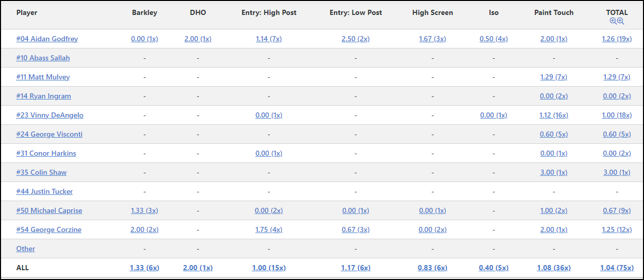Open Mulvey's Paint Touch 1.29 (7x)
Screen dimensions: 644x280
pos(554,77)
